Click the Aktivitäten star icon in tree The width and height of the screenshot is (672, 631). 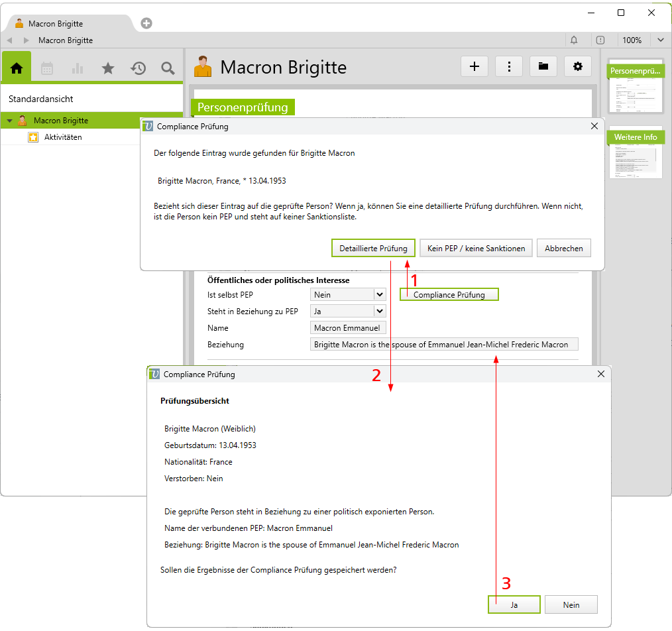33,137
